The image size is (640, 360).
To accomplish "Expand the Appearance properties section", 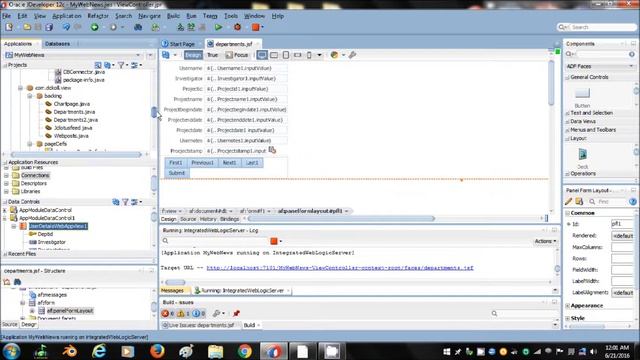I will 568,305.
